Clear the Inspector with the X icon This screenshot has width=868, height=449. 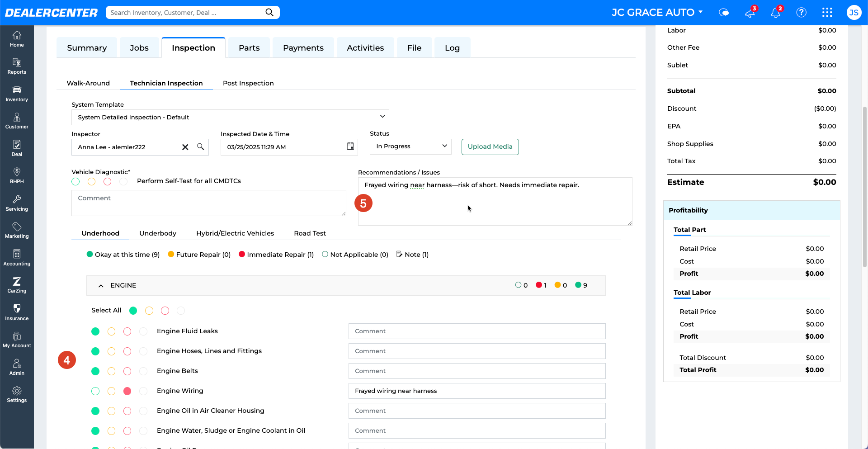185,147
